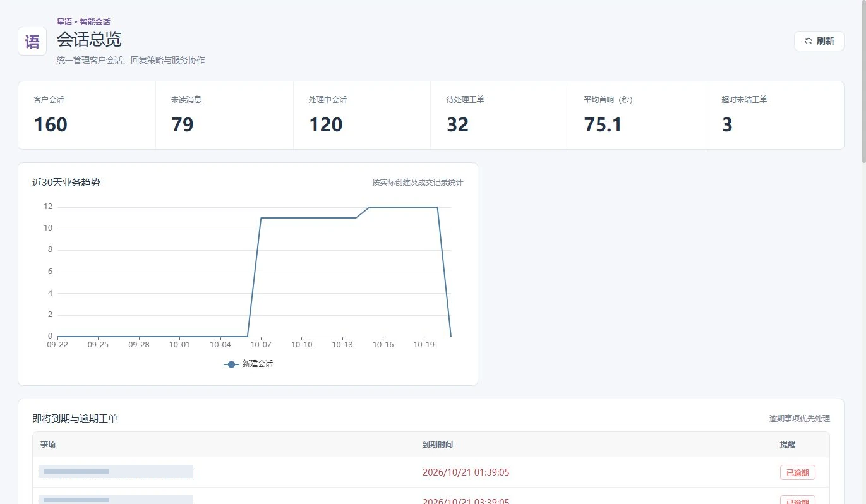Click the 星语・智能会话 brand label
This screenshot has width=866, height=504.
[83, 22]
